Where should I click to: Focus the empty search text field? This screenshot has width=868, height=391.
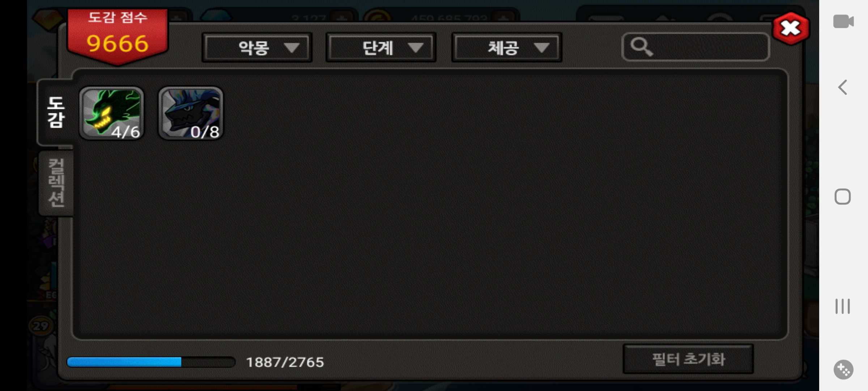695,47
